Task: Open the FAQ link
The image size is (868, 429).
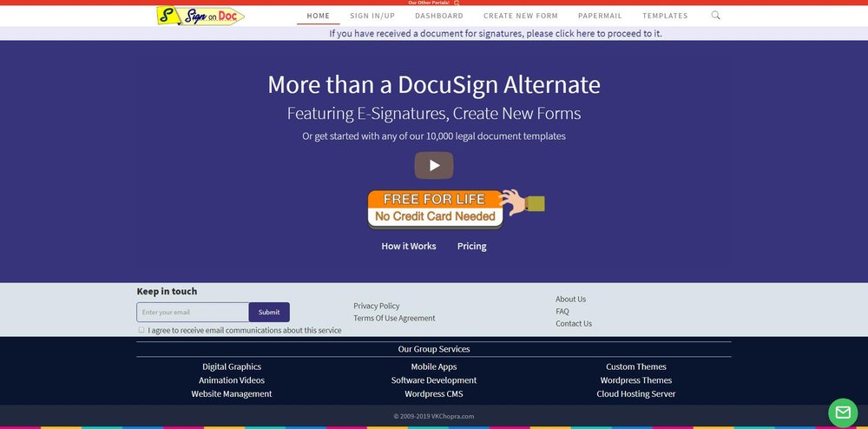Action: 562,311
